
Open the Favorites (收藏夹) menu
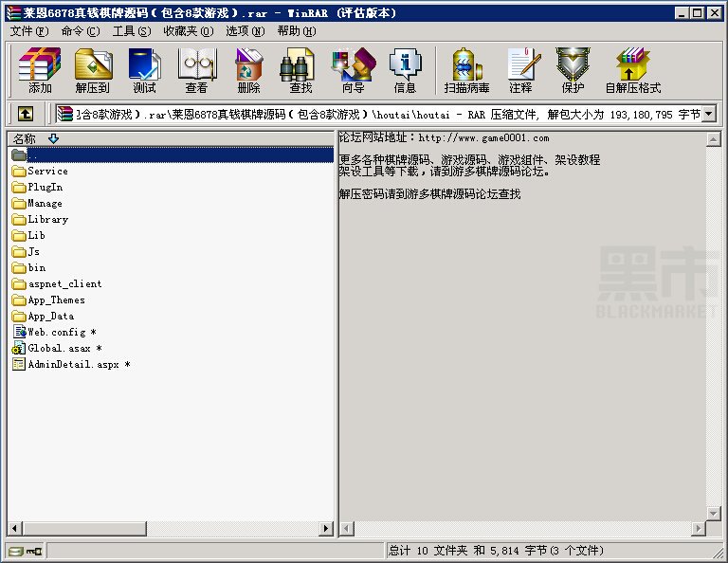point(189,31)
